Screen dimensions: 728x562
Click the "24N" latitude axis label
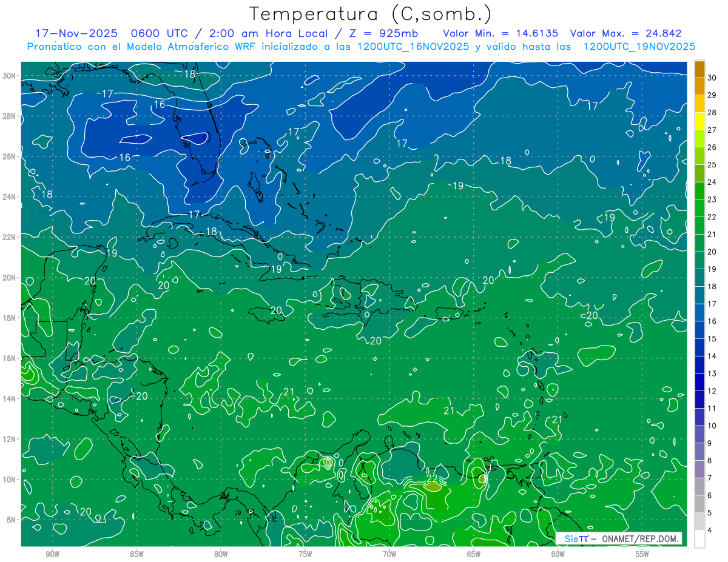[8, 196]
